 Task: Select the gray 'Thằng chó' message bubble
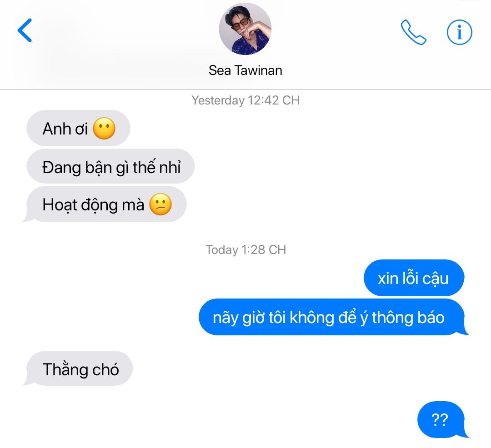coord(78,368)
